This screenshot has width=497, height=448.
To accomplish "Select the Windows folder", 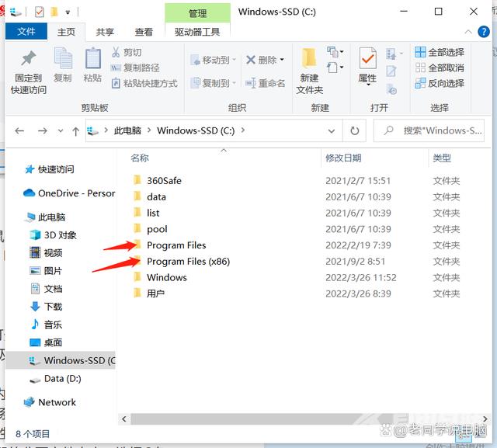I will point(167,277).
